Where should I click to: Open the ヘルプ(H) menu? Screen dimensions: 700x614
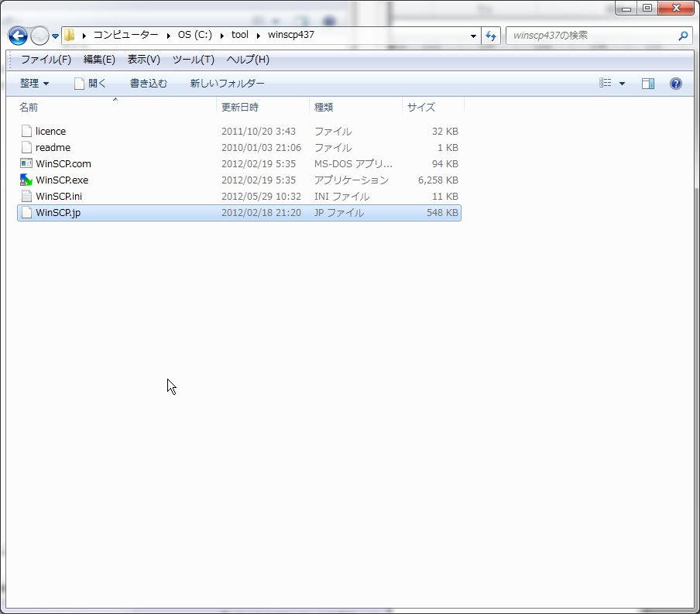pos(248,60)
